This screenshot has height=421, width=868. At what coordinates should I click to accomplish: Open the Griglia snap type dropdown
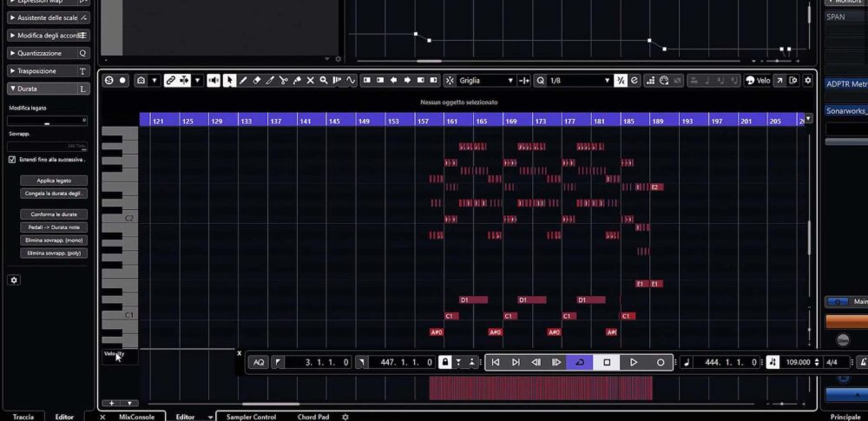pos(487,80)
